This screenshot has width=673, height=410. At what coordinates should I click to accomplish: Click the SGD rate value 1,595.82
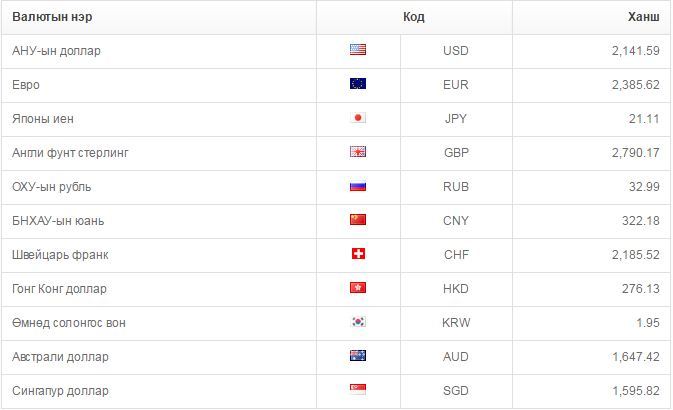[636, 391]
